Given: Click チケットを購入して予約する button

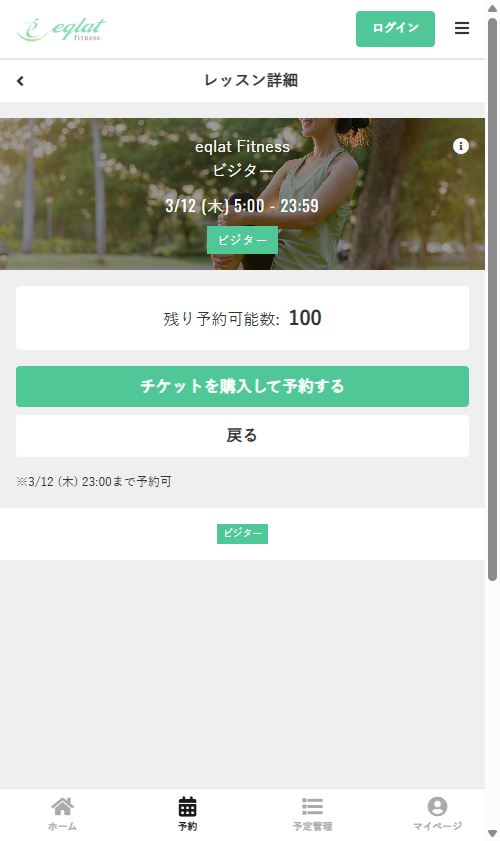Looking at the screenshot, I should click(242, 386).
